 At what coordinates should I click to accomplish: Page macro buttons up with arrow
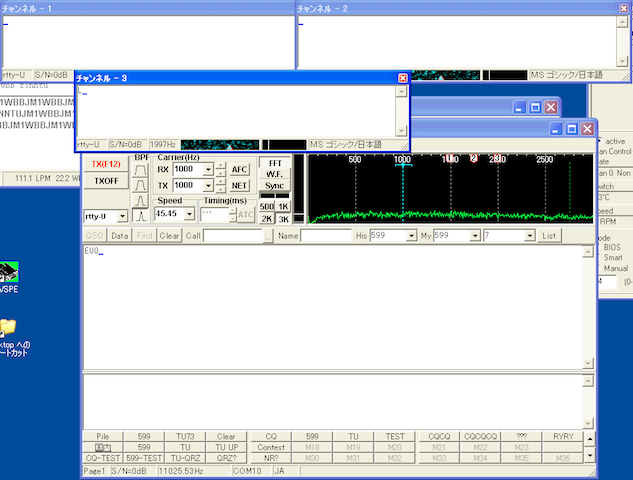590,439
